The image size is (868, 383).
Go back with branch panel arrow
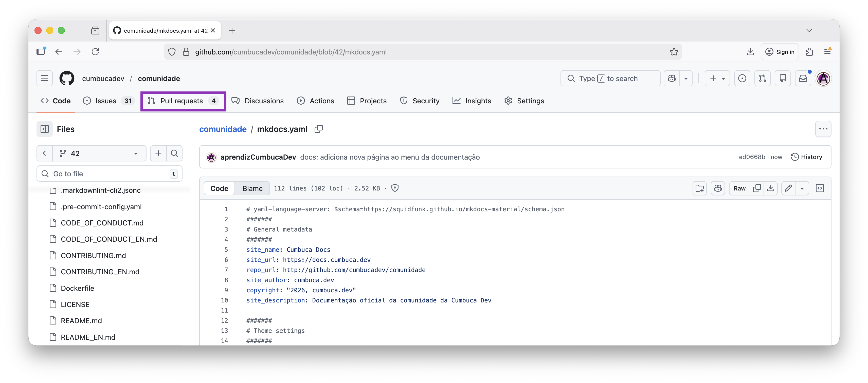(44, 154)
